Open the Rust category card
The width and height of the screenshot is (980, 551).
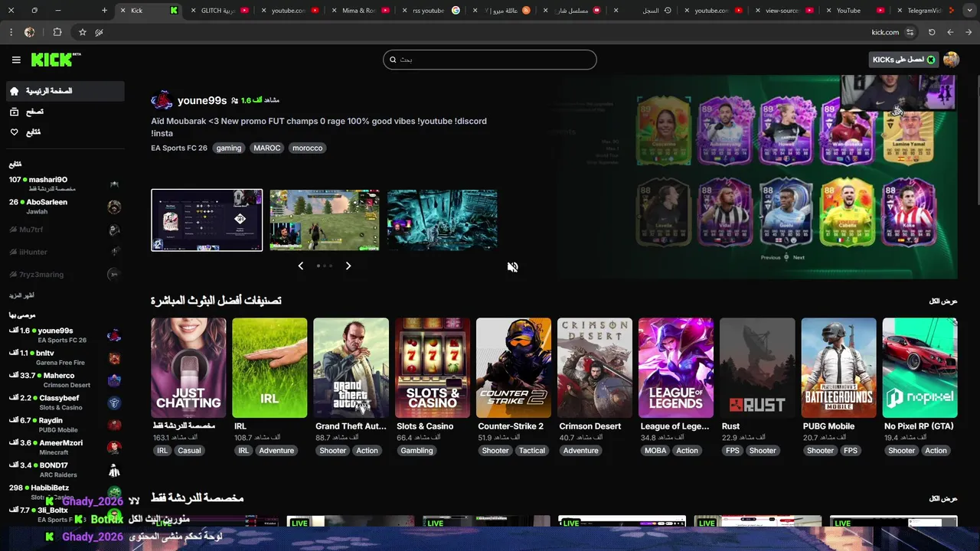757,368
